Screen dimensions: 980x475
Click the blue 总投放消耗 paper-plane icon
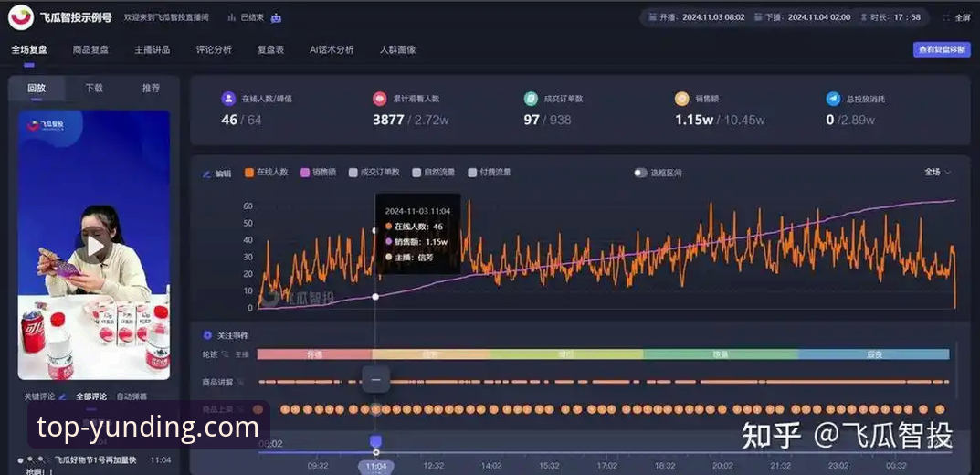pos(833,98)
